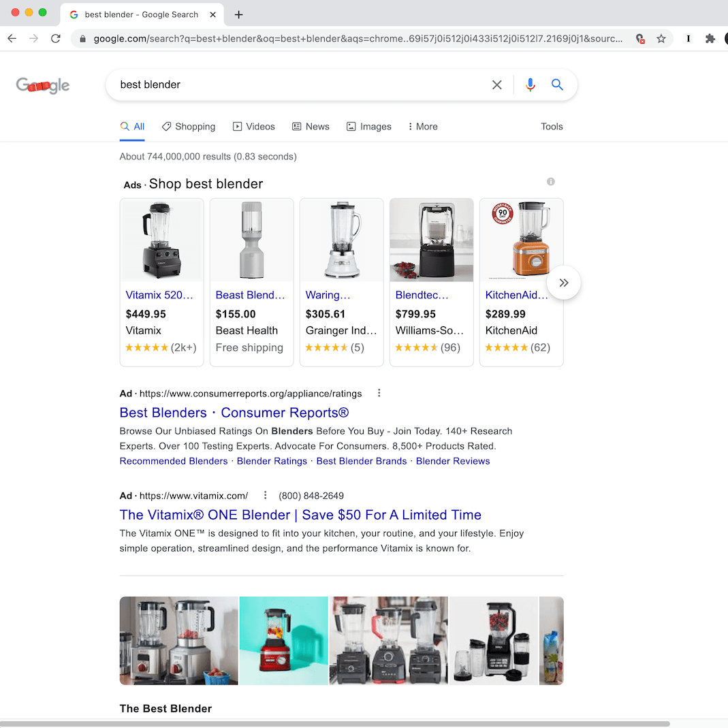728x728 pixels.
Task: Switch to the Shopping tab
Action: (x=189, y=127)
